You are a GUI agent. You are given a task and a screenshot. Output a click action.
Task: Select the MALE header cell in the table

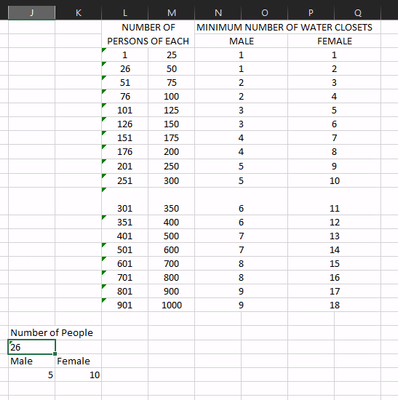point(241,41)
